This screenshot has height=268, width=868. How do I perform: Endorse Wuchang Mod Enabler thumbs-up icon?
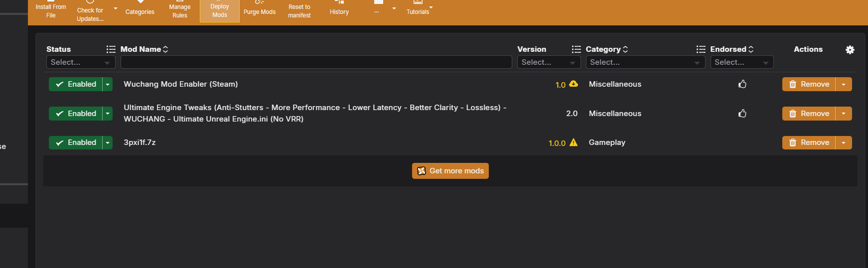[742, 84]
